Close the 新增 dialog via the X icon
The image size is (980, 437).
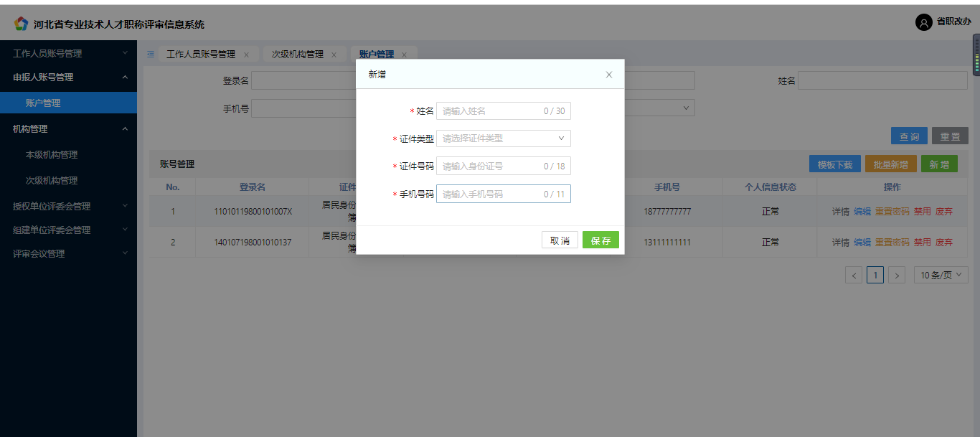(x=608, y=75)
